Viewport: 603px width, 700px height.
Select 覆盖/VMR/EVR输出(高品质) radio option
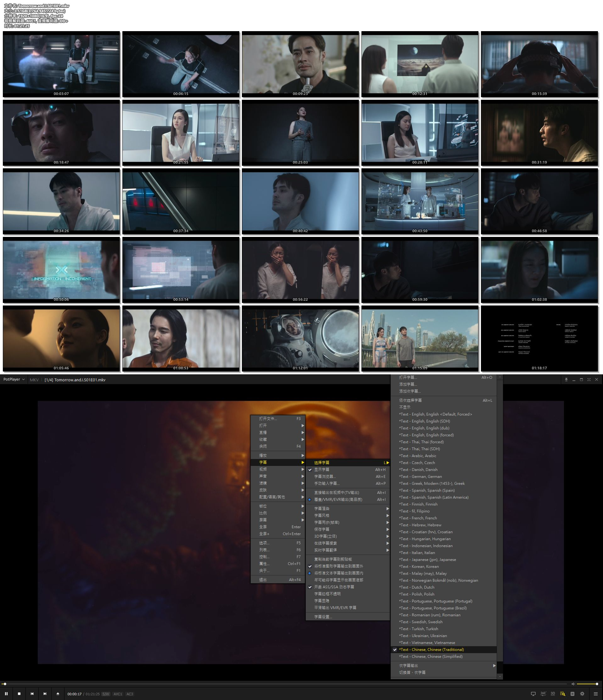[348, 499]
